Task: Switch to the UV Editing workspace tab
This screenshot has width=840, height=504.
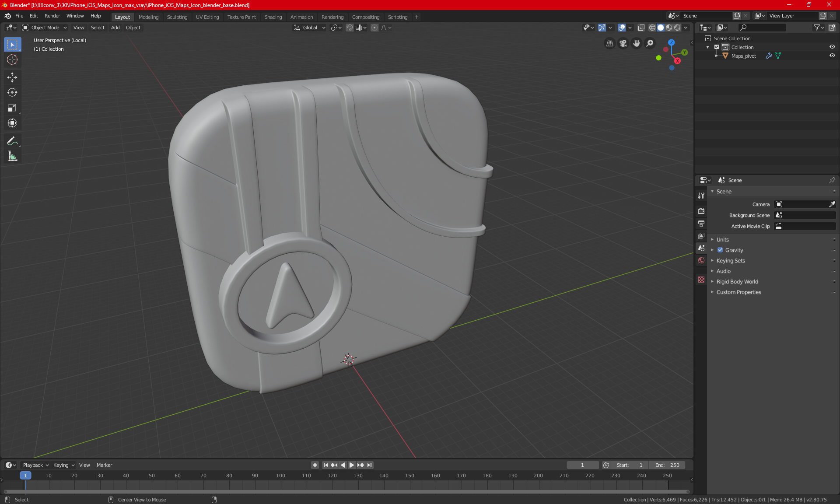Action: pos(207,17)
